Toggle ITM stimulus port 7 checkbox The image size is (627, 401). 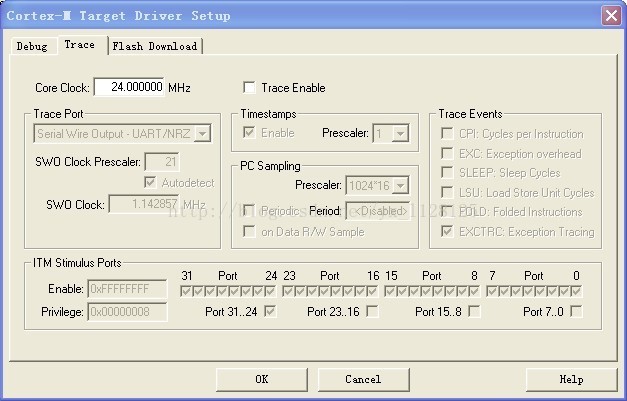pos(492,291)
